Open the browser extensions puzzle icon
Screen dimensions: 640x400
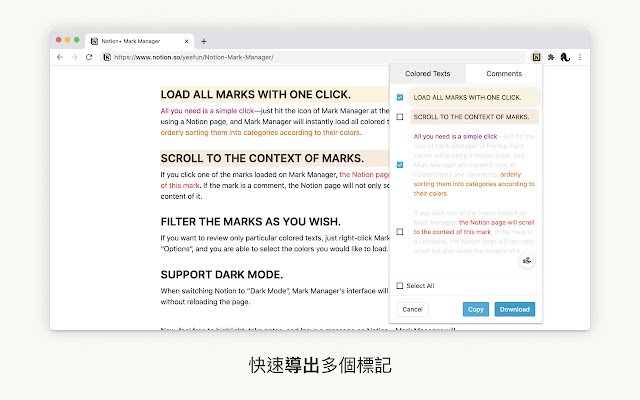(x=551, y=57)
